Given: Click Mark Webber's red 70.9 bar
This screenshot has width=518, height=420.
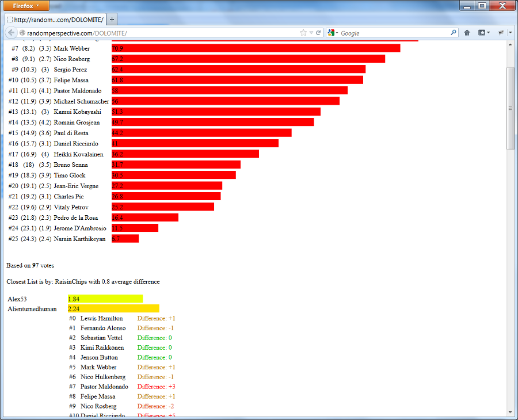Looking at the screenshot, I should coord(256,48).
